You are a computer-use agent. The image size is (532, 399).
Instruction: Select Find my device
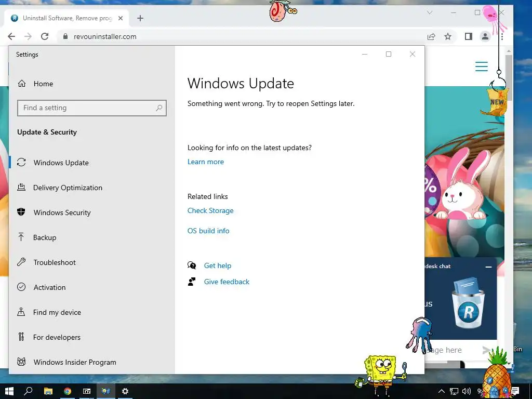click(x=57, y=312)
